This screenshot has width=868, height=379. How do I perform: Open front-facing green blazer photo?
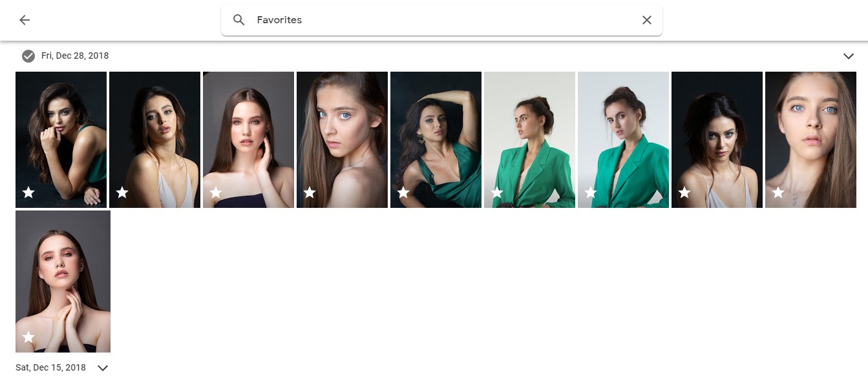click(x=623, y=139)
